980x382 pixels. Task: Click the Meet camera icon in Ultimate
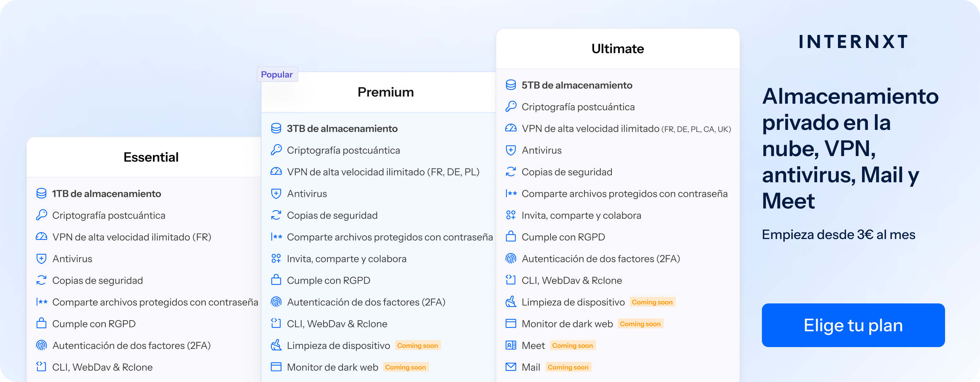click(511, 345)
